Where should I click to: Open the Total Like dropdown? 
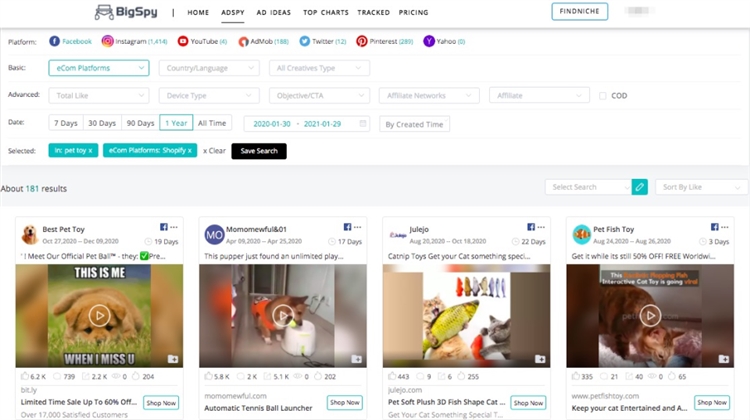click(99, 96)
